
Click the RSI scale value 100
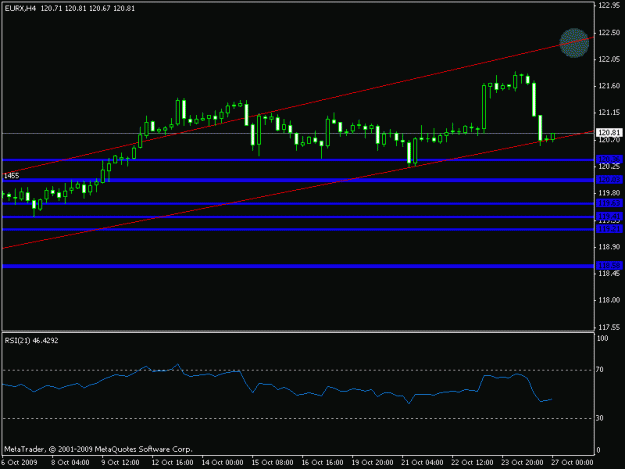click(x=603, y=339)
